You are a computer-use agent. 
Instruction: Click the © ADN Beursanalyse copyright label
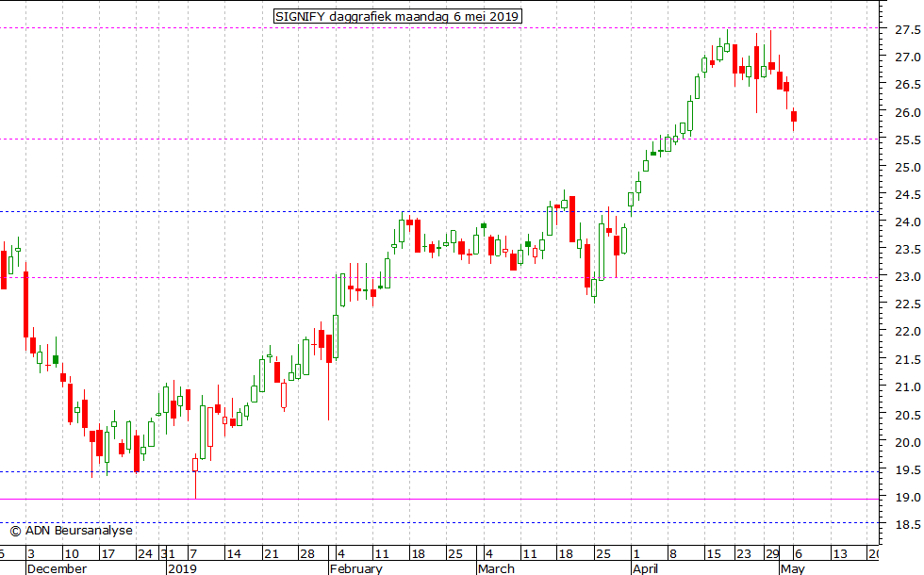point(72,531)
